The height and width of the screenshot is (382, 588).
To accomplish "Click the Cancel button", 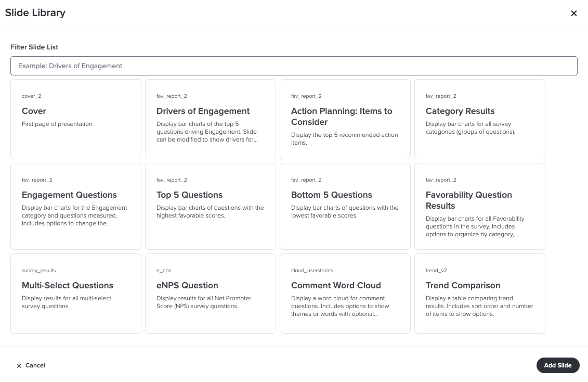I will click(31, 365).
